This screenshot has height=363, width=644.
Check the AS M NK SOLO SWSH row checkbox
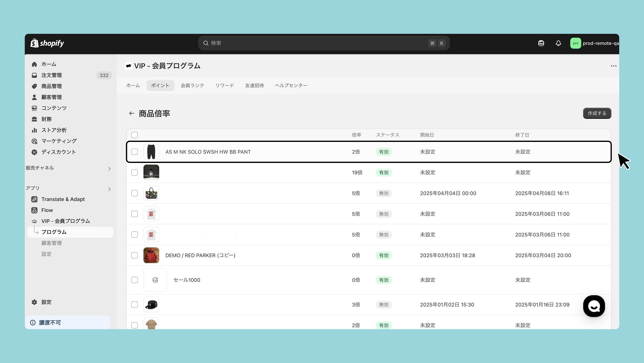click(x=135, y=152)
